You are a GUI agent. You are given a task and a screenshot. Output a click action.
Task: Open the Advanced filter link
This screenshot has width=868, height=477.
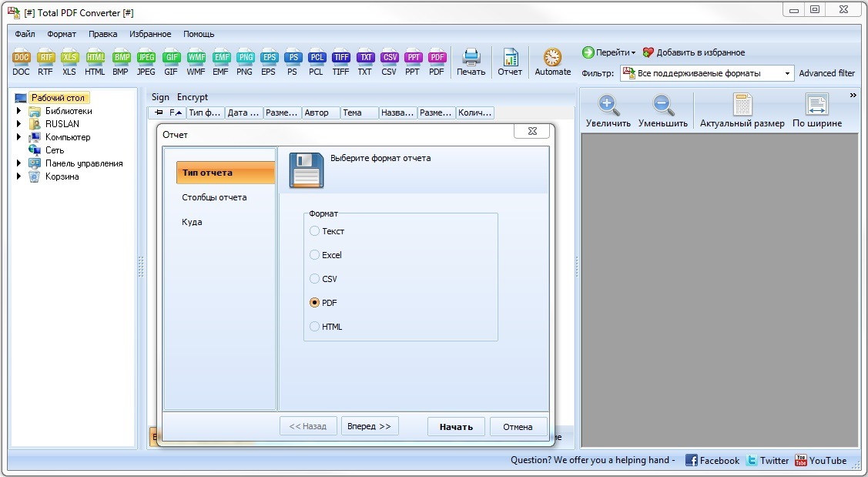tap(827, 73)
